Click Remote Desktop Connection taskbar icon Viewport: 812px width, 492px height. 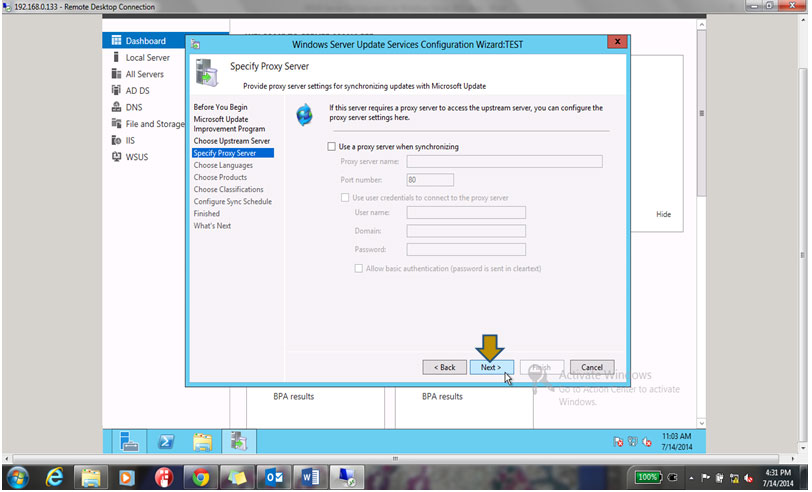(347, 477)
